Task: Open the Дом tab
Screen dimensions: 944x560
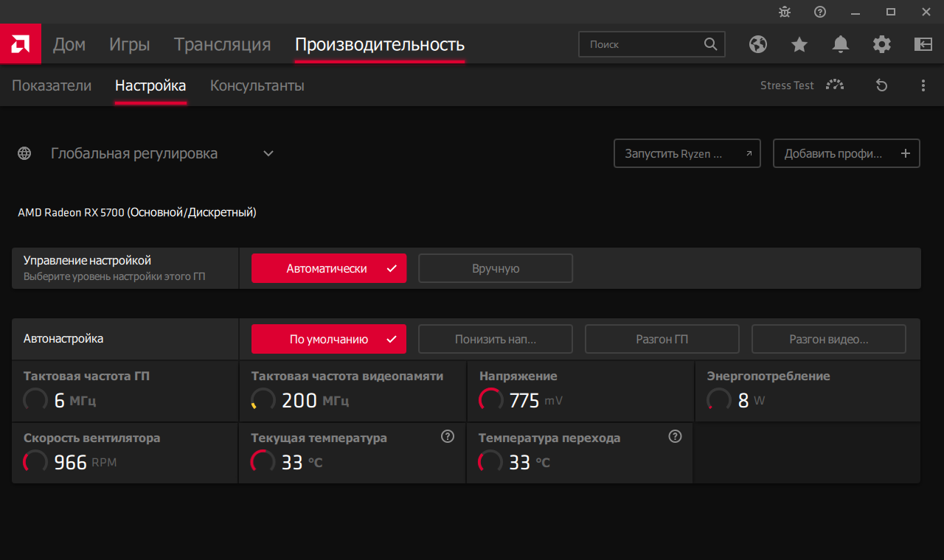Action: click(69, 44)
